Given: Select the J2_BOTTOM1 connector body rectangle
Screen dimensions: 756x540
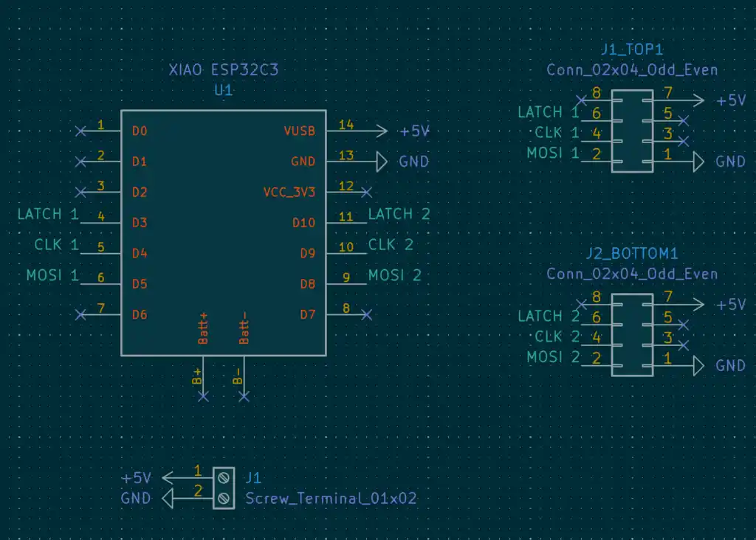Looking at the screenshot, I should coord(632,335).
